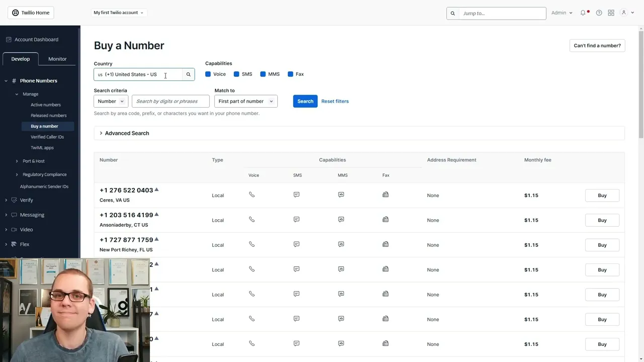The image size is (644, 362).
Task: Buy the number +1 203 516 4199
Action: pyautogui.click(x=602, y=220)
